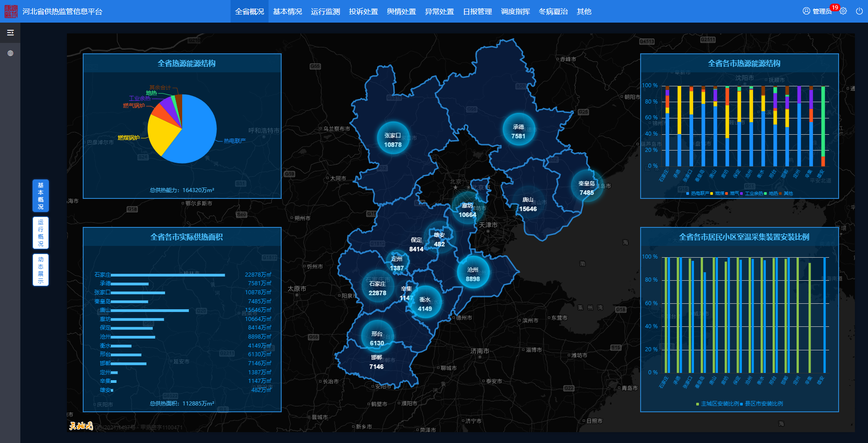Switch to 动态展示 side tab
This screenshot has height=443, width=868.
pyautogui.click(x=41, y=270)
